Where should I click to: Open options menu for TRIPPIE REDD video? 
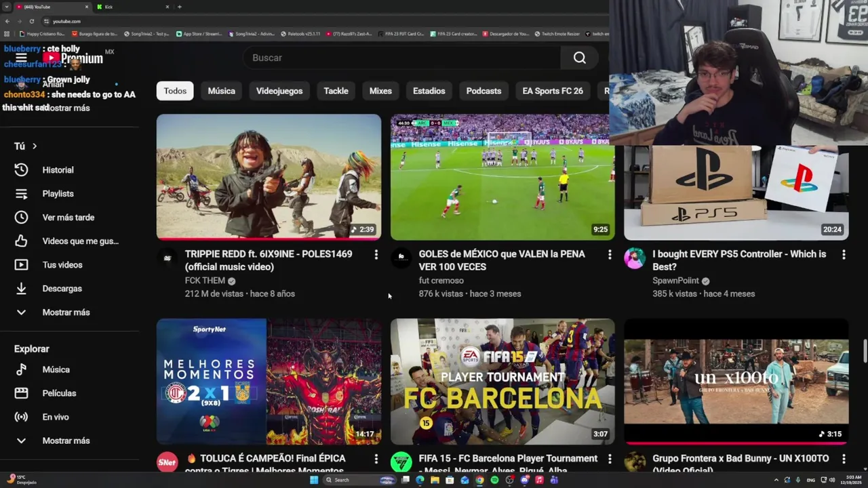[376, 254]
